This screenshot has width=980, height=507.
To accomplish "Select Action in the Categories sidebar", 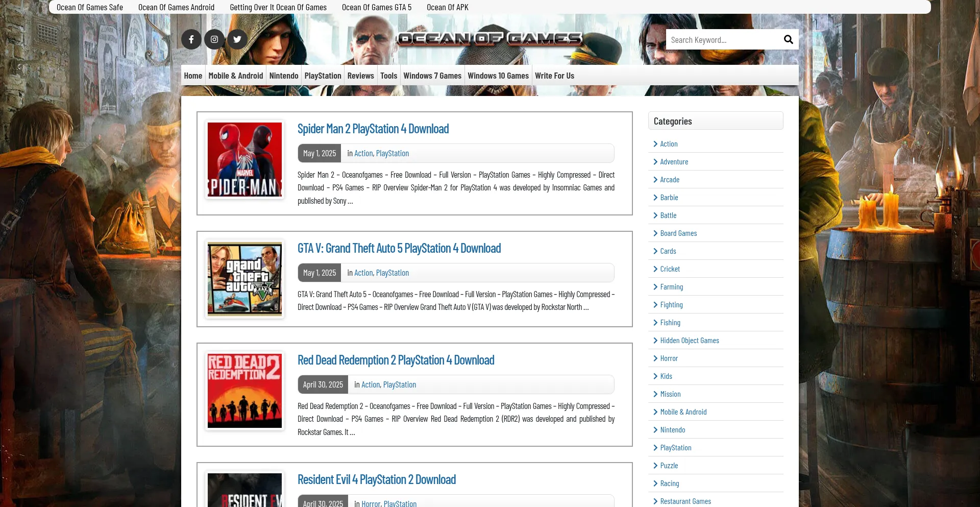I will (x=669, y=144).
